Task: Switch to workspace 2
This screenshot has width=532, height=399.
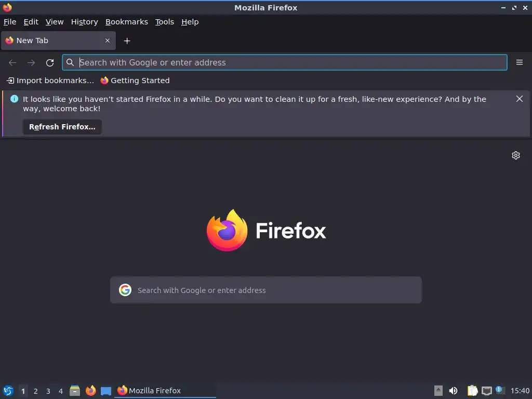Action: (36, 391)
